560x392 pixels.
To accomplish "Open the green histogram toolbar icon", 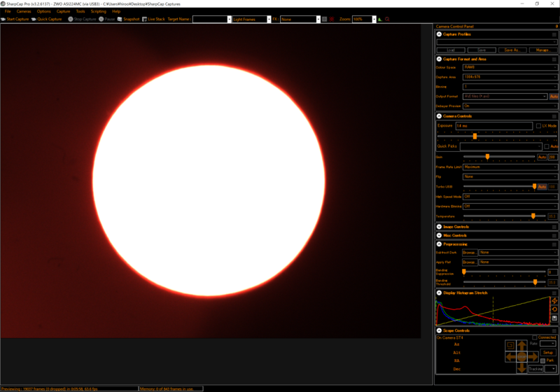I will (x=380, y=20).
